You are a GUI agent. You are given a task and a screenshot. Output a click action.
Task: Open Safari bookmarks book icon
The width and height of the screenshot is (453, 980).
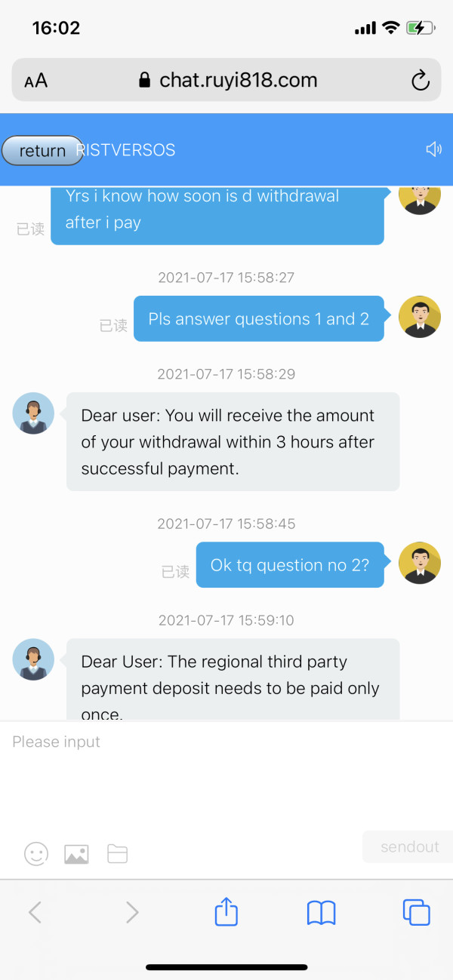[x=321, y=913]
